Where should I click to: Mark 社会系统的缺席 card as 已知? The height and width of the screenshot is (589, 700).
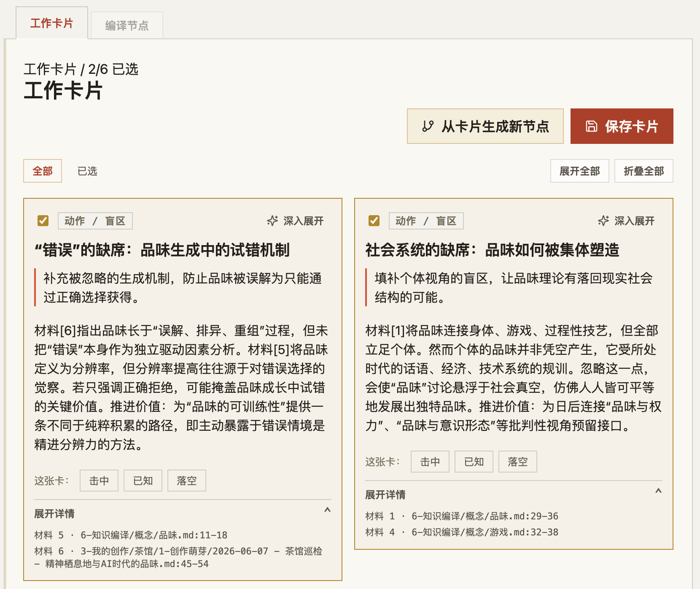point(474,462)
